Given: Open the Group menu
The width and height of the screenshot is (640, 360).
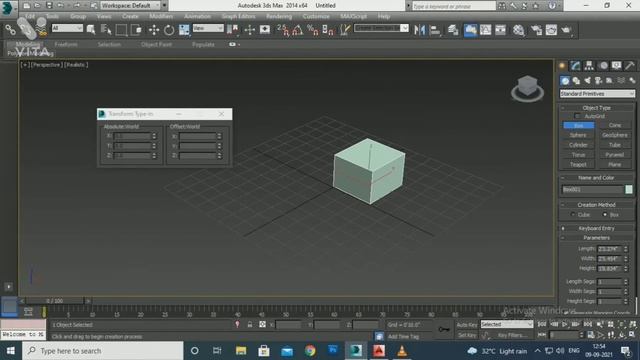Looking at the screenshot, I should point(78,16).
